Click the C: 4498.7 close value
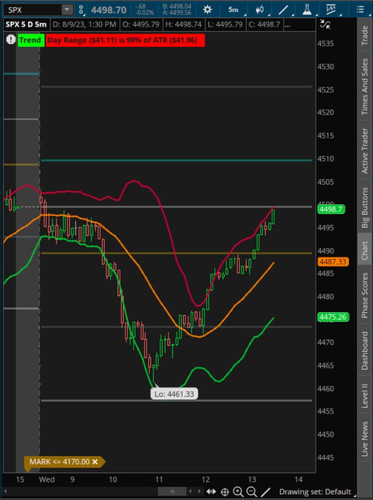This screenshot has width=373, height=500. click(264, 24)
